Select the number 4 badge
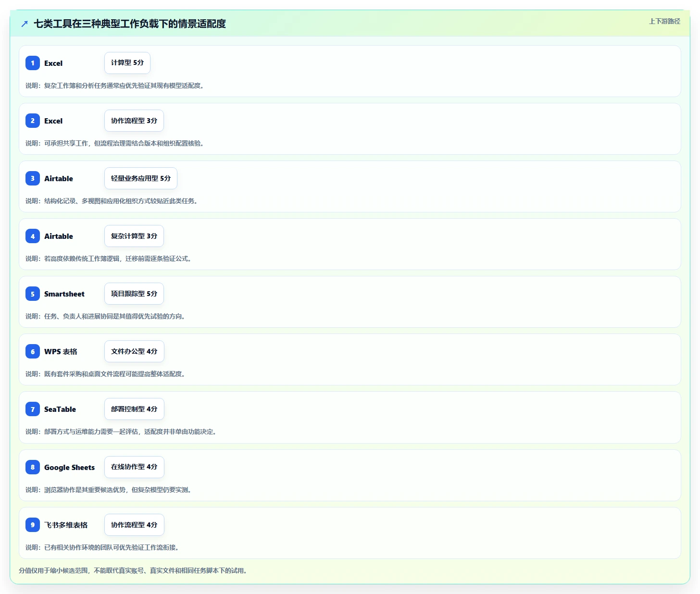Image resolution: width=700 pixels, height=594 pixels. 33,236
